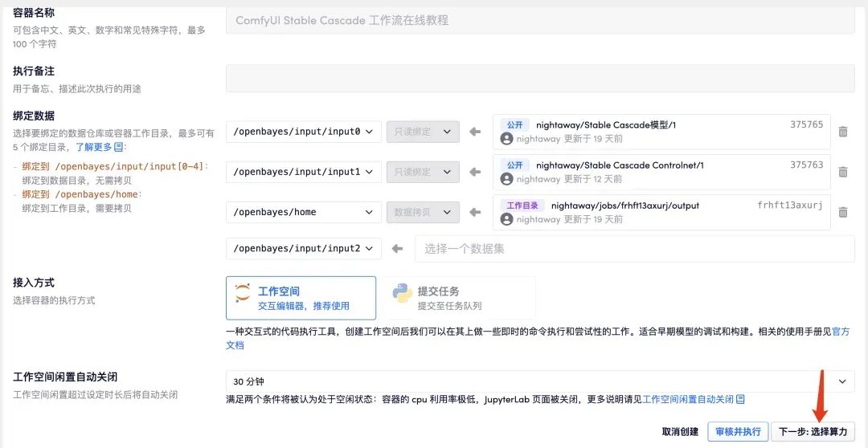The height and width of the screenshot is (448, 868).
Task: Click the 执行备注 input field
Action: (x=539, y=78)
